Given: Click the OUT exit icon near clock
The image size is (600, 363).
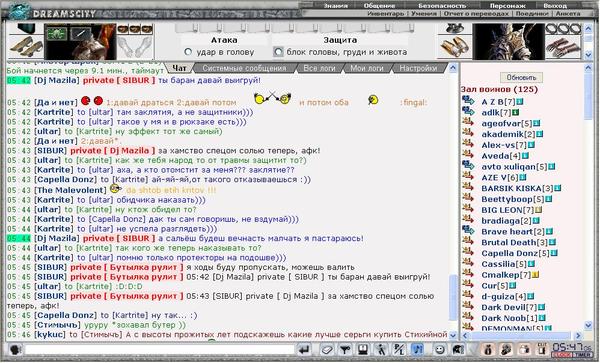Looking at the screenshot, I should click(542, 349).
